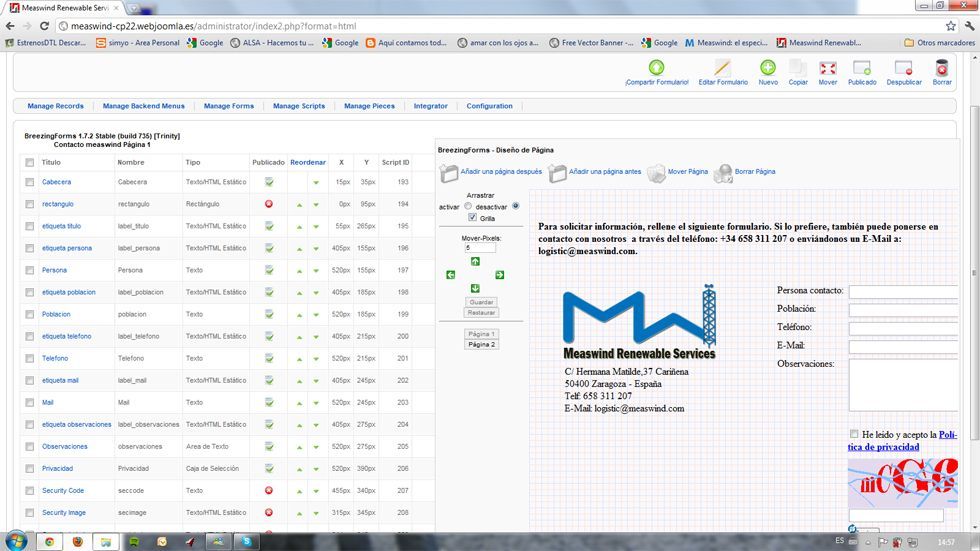Move etiqueta titulo row up
This screenshot has height=551, width=980.
(x=299, y=227)
